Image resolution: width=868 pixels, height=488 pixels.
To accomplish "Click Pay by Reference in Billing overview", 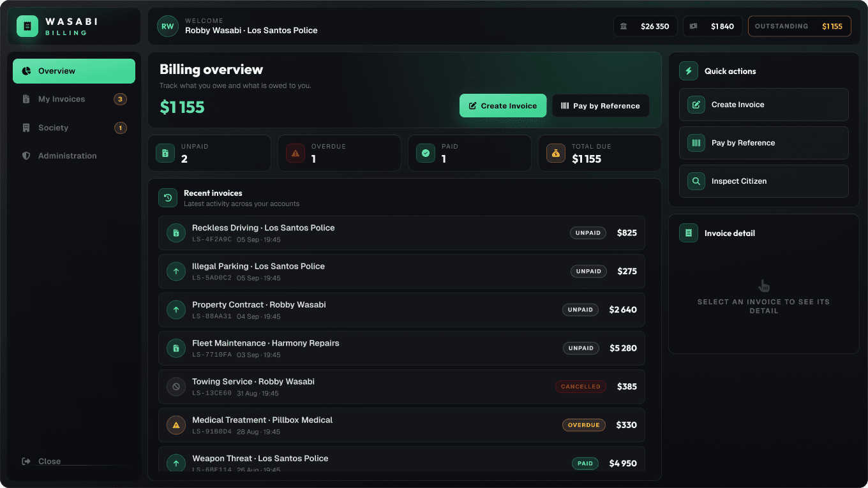I will [x=601, y=106].
